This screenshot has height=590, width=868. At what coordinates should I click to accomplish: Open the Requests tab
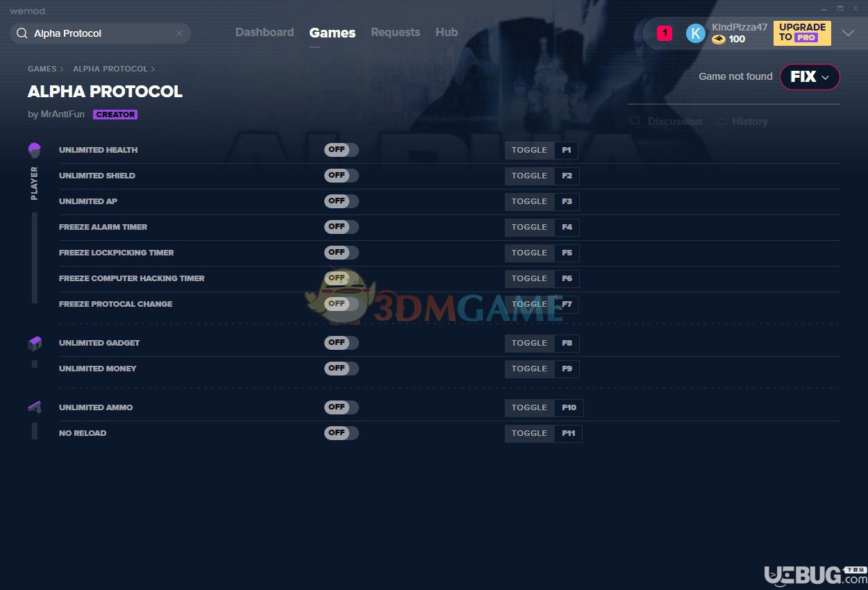[395, 33]
